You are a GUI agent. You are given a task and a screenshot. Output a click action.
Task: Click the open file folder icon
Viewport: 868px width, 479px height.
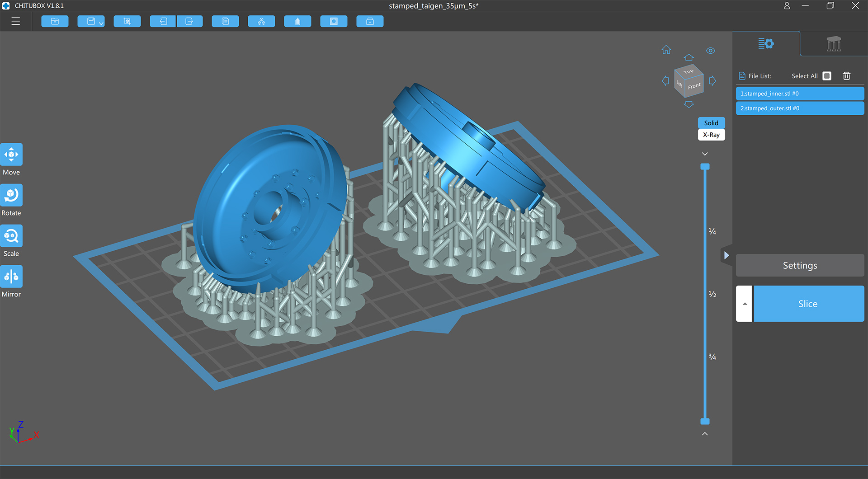[55, 21]
